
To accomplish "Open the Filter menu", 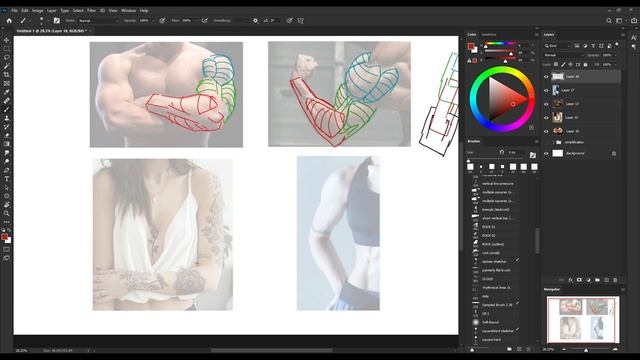I will (91, 10).
